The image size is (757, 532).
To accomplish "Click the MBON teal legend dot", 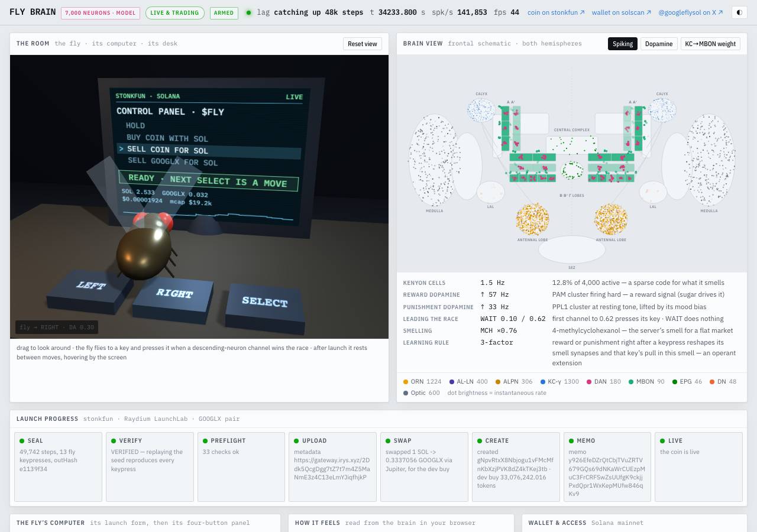I will (631, 382).
